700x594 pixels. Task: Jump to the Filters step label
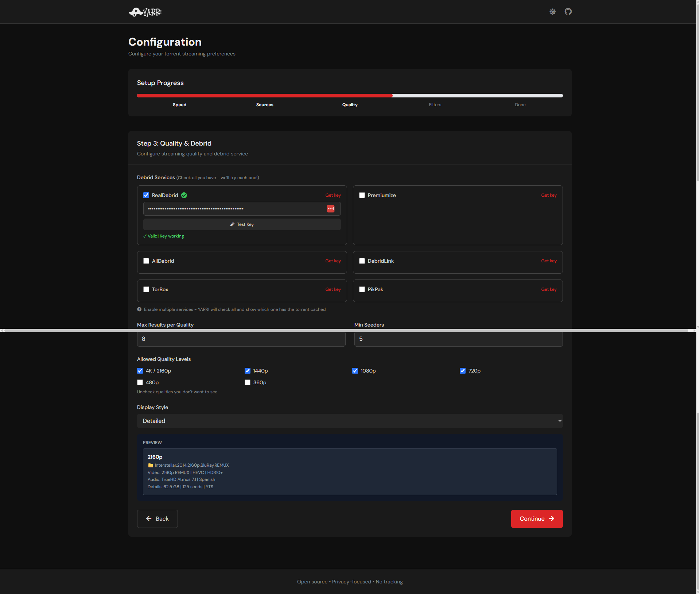point(435,105)
